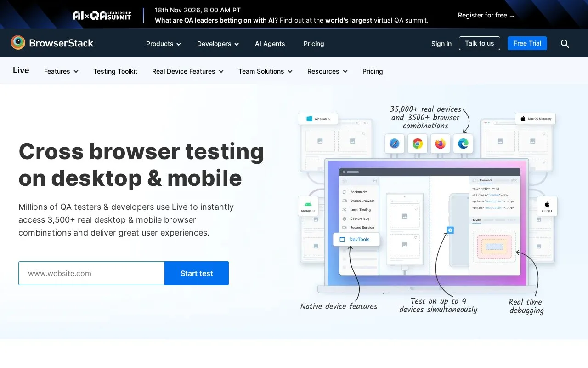Click the 18th Nov 2026 date text
The width and height of the screenshot is (588, 368).
point(198,10)
